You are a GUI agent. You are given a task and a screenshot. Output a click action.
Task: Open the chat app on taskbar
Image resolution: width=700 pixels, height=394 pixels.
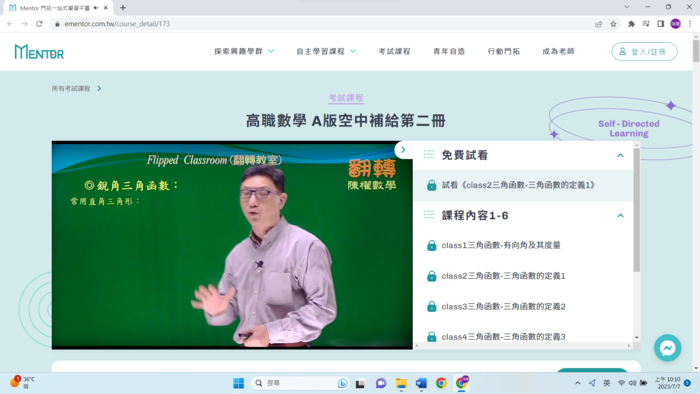coord(381,383)
